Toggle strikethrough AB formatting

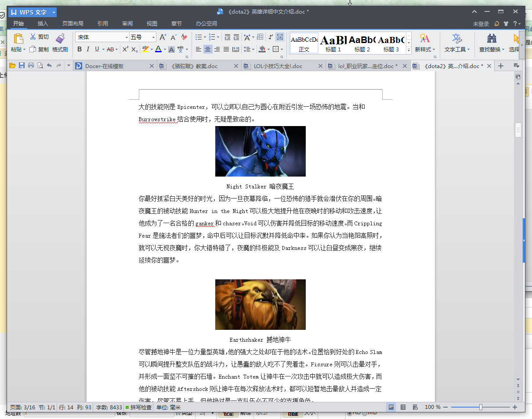110,49
